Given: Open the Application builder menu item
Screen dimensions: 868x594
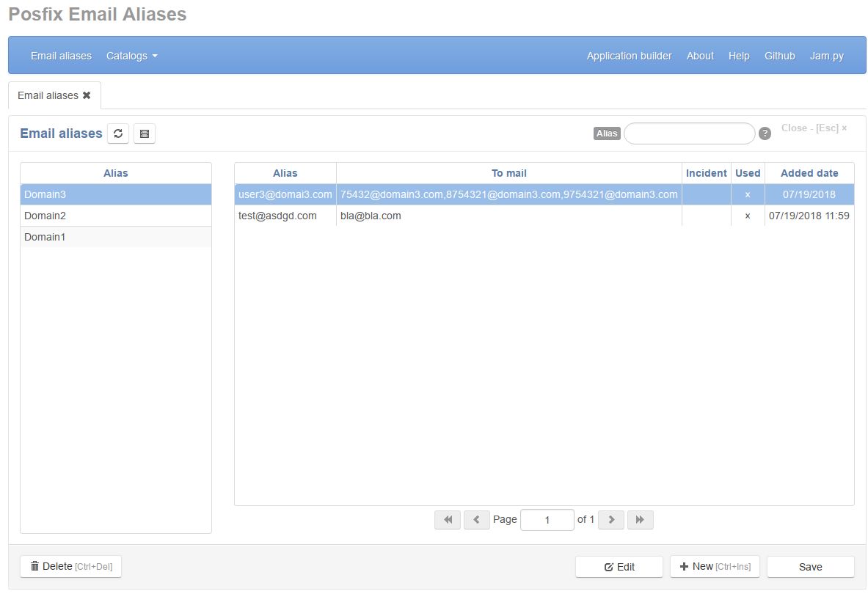Looking at the screenshot, I should point(629,56).
